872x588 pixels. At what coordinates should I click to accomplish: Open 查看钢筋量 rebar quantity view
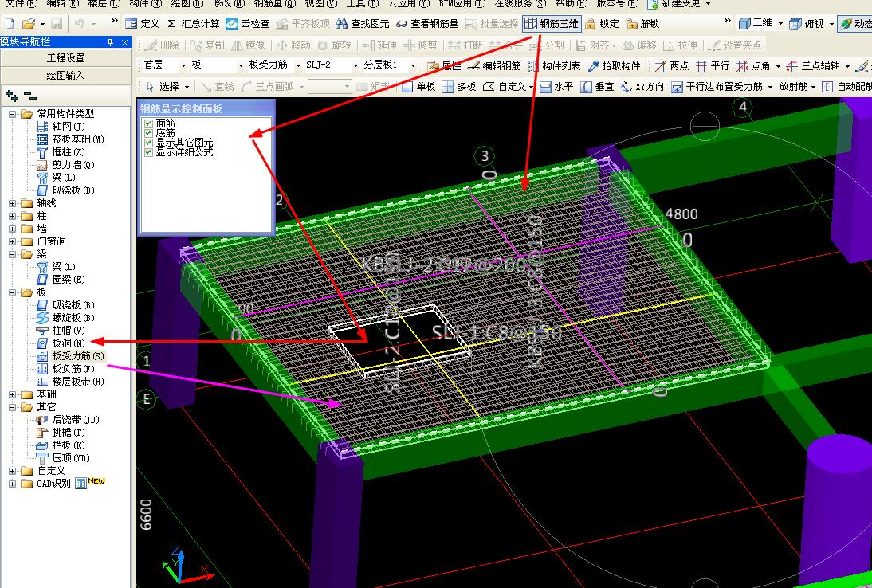(x=427, y=23)
